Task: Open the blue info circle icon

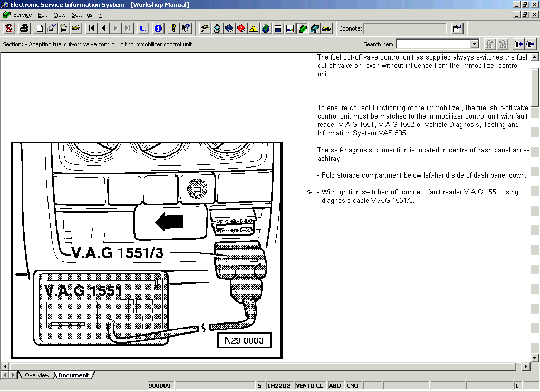Action: click(x=158, y=28)
